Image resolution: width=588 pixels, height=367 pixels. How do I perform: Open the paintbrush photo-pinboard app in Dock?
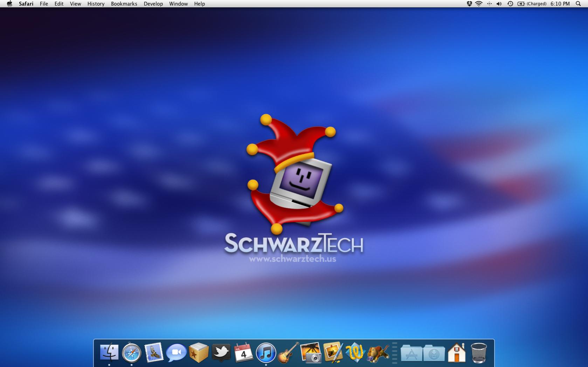[333, 352]
